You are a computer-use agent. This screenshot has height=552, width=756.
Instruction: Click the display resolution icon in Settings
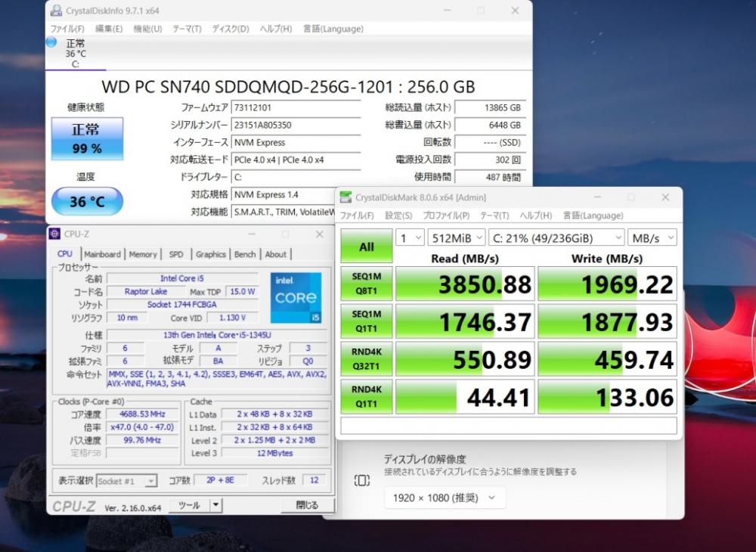[x=361, y=480]
